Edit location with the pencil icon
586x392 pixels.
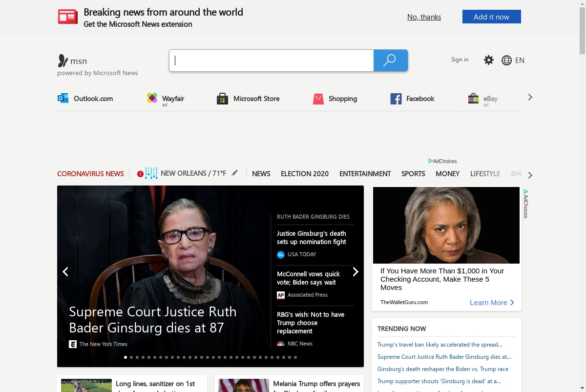pyautogui.click(x=235, y=173)
